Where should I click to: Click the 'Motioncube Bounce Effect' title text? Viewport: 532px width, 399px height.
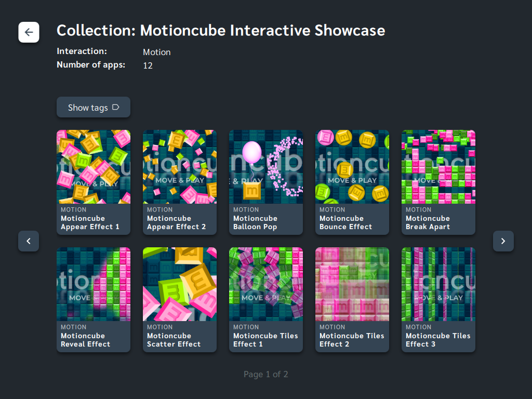tap(345, 222)
